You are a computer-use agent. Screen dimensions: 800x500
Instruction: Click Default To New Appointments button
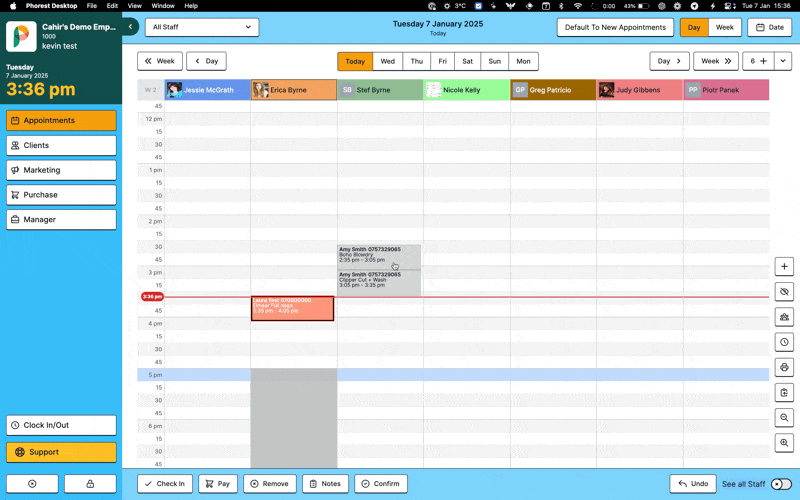(615, 27)
